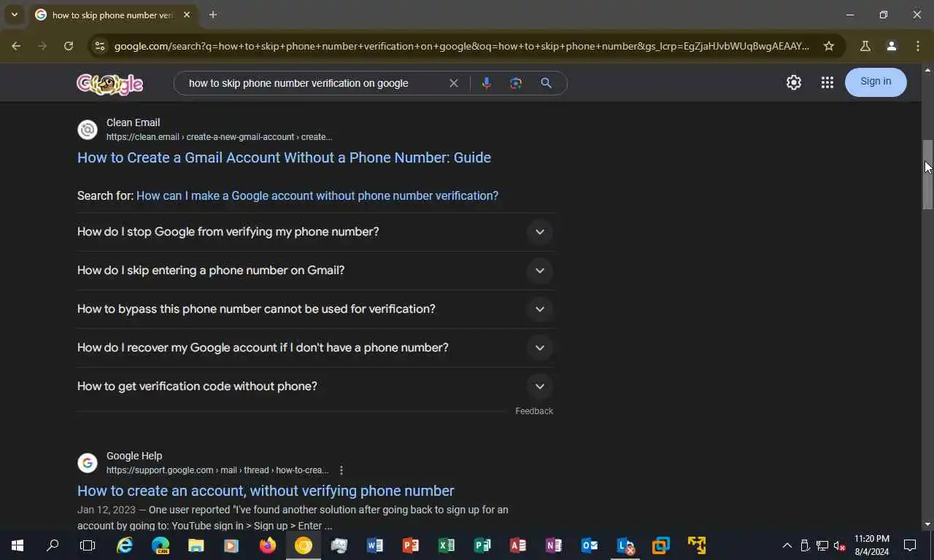Screen dimensions: 934x560
Task: Open a new tab
Action: 212,15
